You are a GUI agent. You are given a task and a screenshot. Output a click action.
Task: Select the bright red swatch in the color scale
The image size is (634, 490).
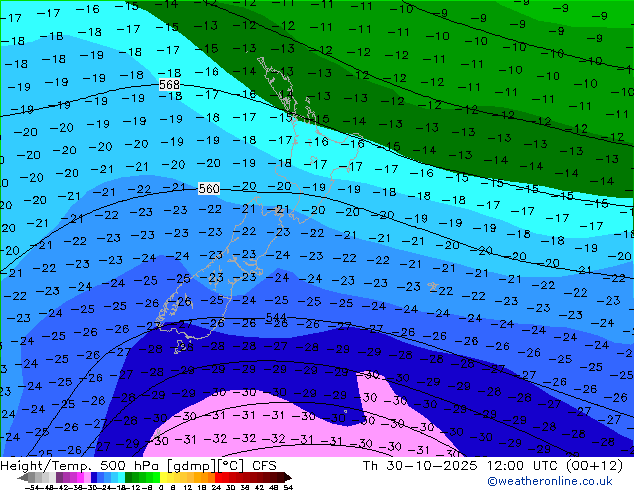pyautogui.click(x=218, y=477)
